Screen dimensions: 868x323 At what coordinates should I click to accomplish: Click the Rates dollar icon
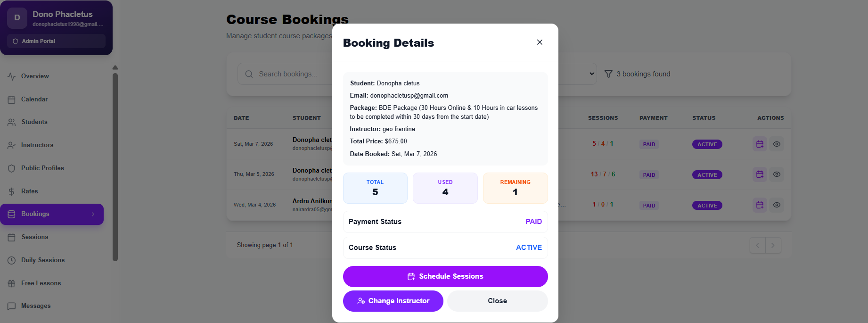[x=12, y=191]
